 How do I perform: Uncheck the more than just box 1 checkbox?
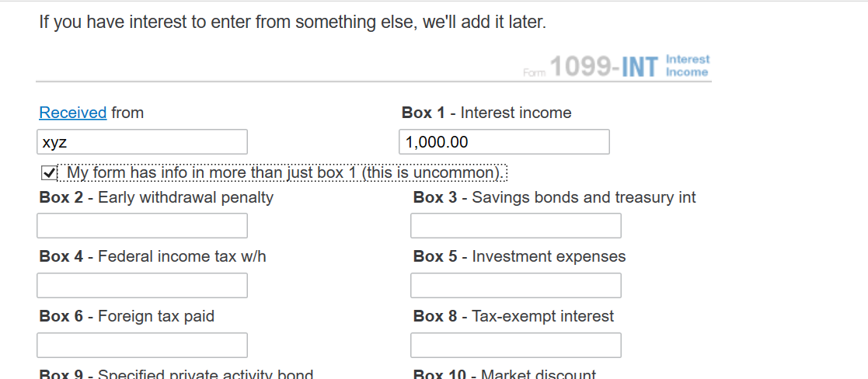[49, 173]
